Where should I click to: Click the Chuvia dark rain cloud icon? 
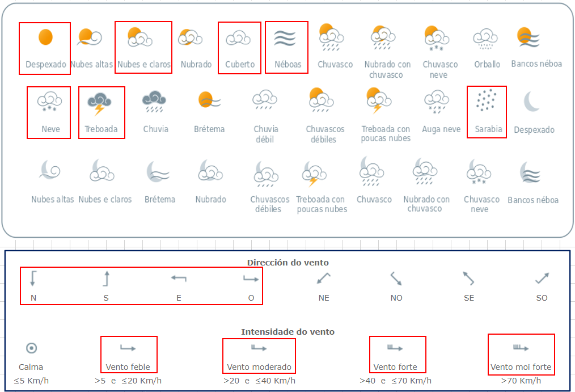point(154,102)
